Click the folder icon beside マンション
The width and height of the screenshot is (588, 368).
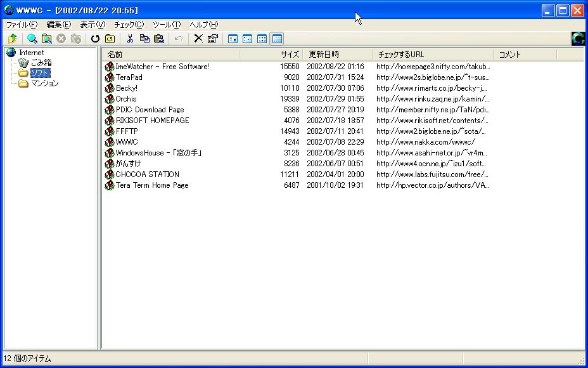coord(23,83)
